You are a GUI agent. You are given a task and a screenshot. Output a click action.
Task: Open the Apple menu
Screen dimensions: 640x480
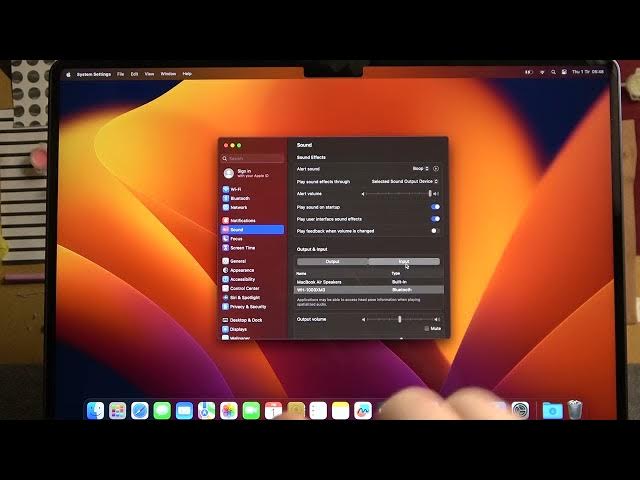tap(69, 74)
